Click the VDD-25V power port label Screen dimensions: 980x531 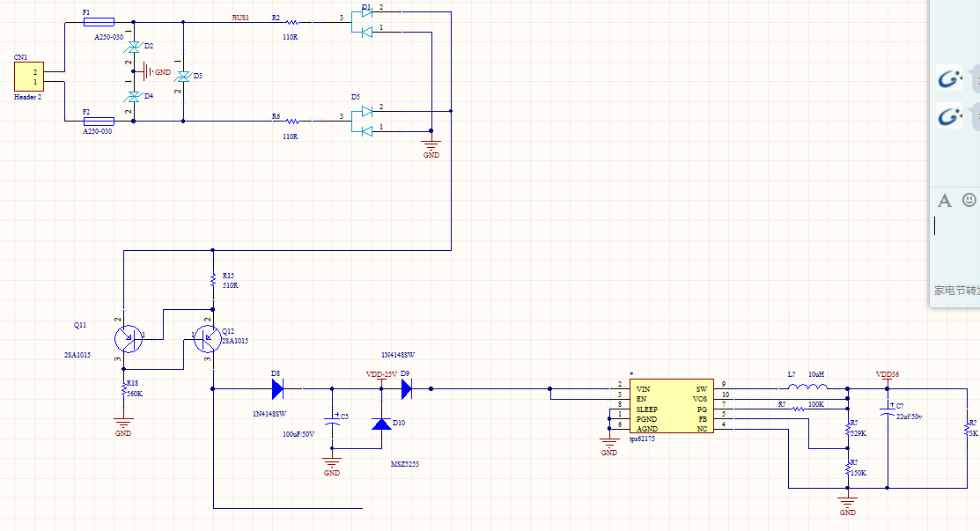(381, 374)
